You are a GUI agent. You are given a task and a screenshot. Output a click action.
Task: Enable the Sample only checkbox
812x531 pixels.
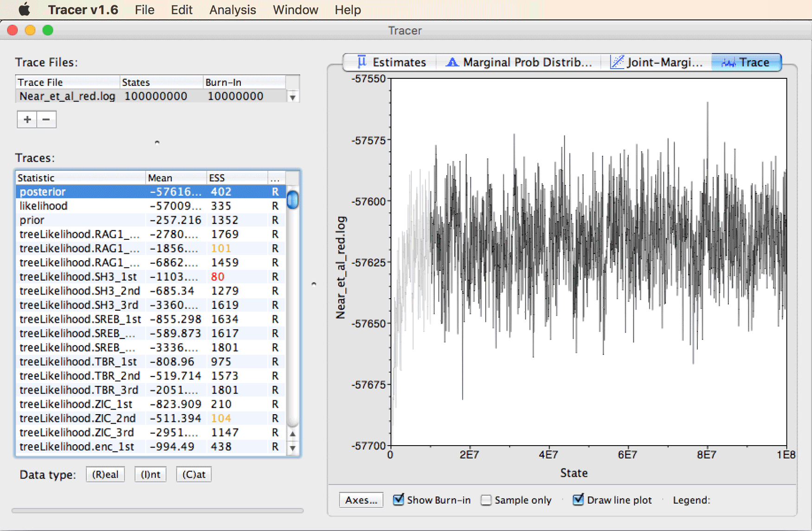click(x=486, y=500)
